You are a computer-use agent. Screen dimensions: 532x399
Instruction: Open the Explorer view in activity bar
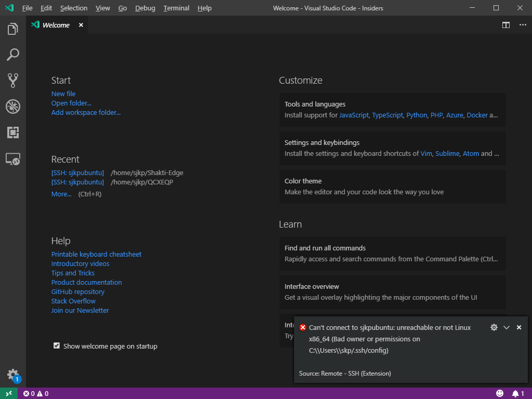13,29
